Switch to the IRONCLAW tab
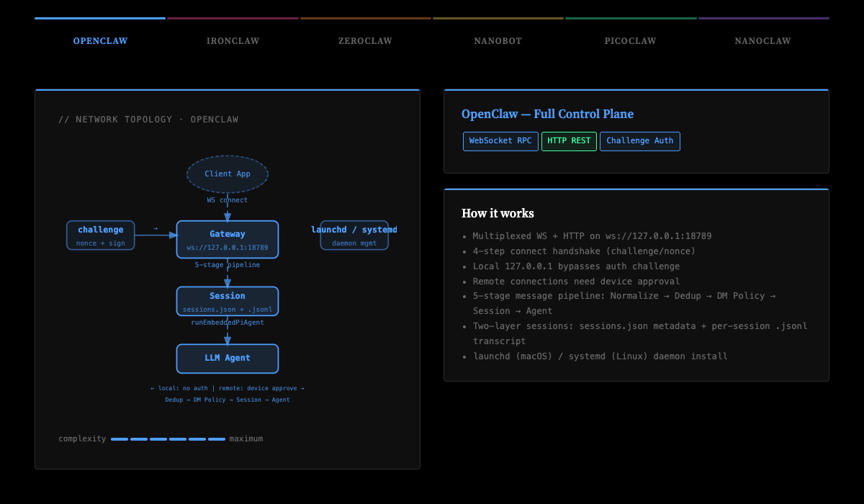The height and width of the screenshot is (504, 864). point(233,41)
